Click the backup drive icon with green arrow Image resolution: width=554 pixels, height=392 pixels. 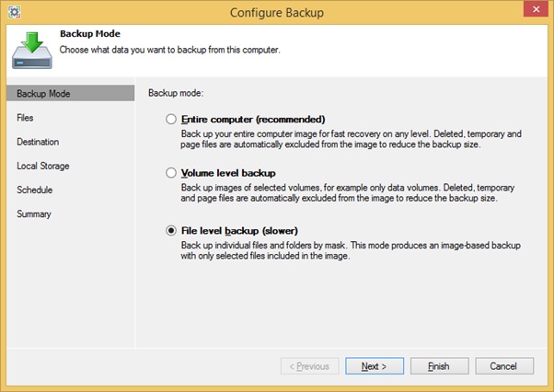(x=32, y=50)
